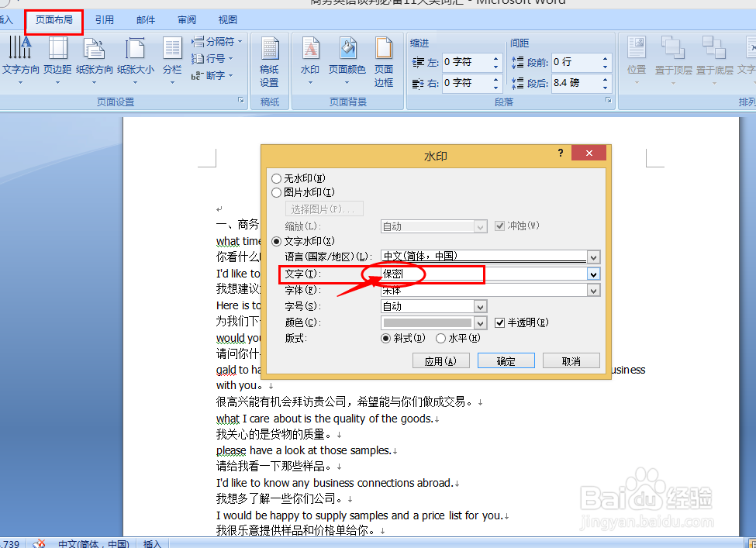Viewport: 756px width, 548px height.
Task: Open the 段落 dialog launcher
Action: click(x=609, y=100)
